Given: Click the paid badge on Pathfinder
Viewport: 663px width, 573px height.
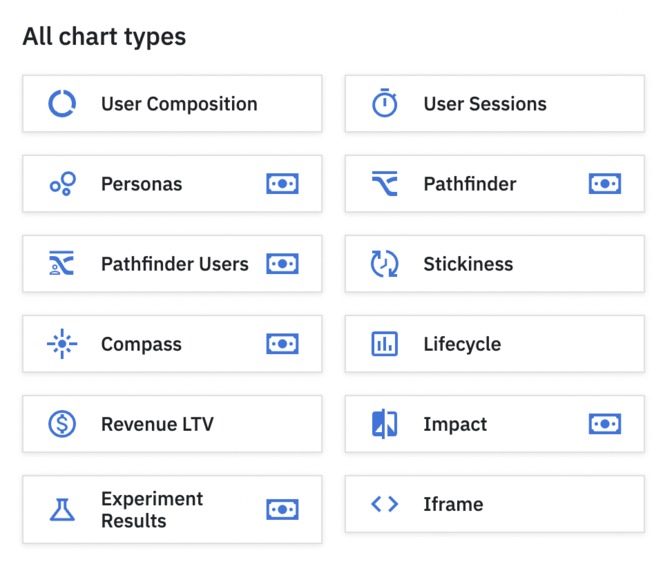Looking at the screenshot, I should [x=605, y=184].
